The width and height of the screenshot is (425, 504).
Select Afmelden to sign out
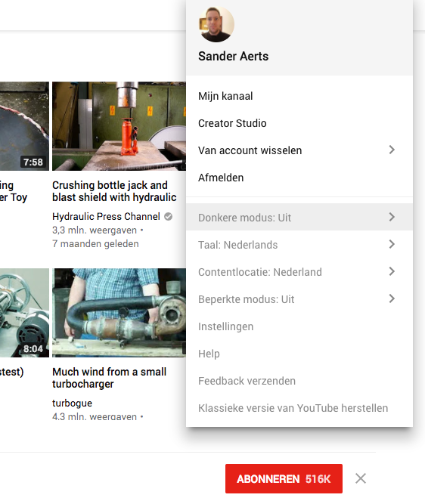(x=299, y=178)
